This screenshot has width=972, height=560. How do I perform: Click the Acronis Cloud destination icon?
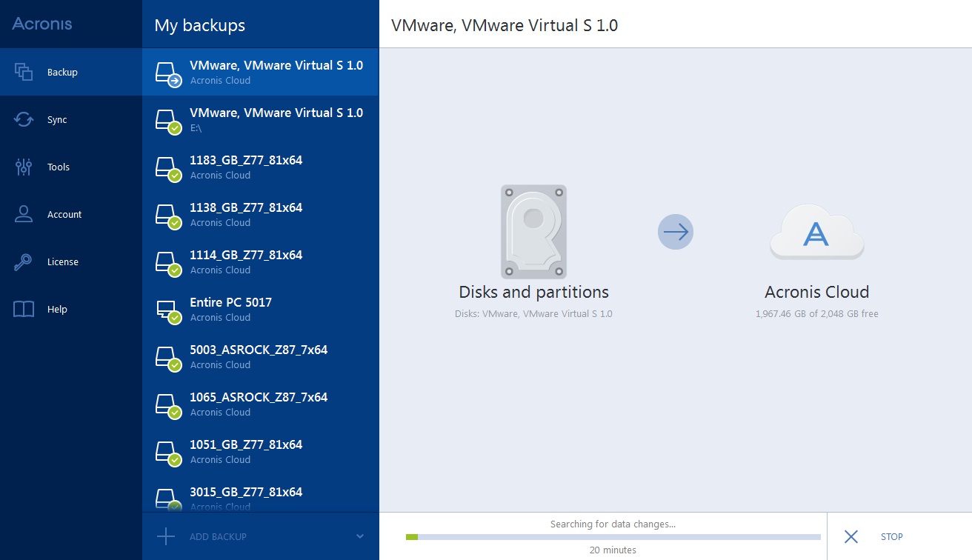816,232
